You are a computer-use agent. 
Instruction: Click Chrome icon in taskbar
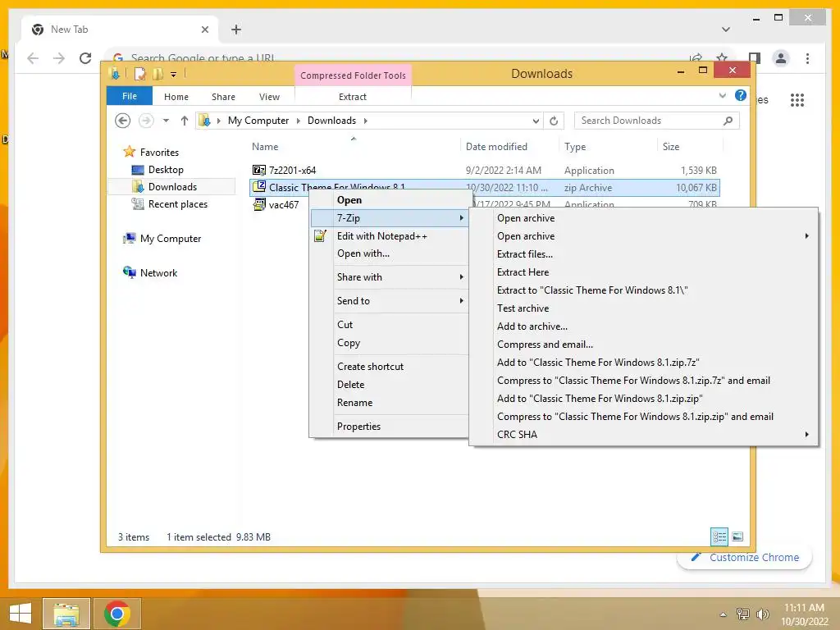116,614
